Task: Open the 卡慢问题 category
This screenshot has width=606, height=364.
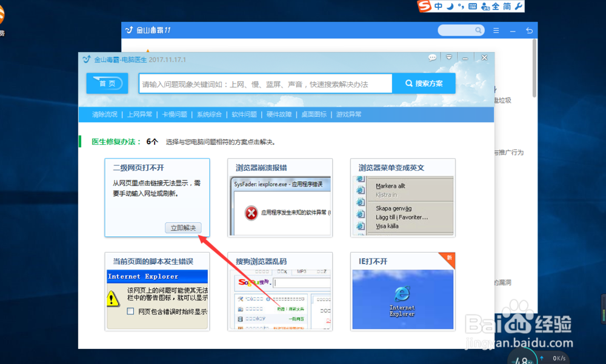Action: pos(175,114)
